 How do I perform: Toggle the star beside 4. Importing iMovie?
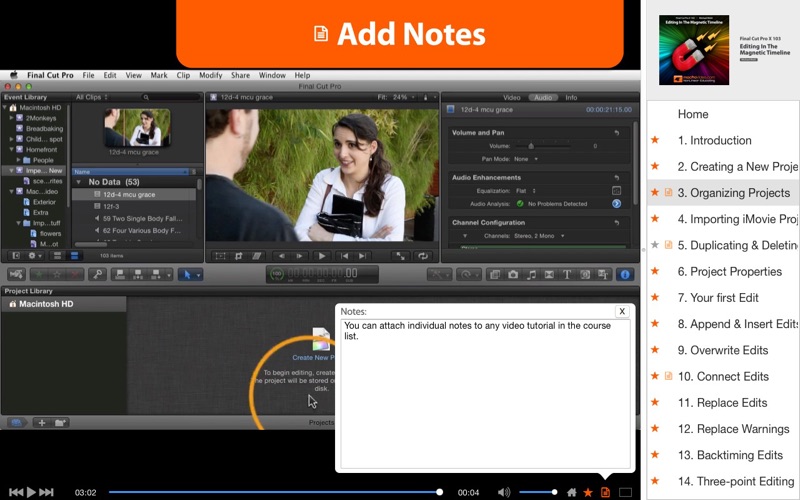pyautogui.click(x=655, y=218)
